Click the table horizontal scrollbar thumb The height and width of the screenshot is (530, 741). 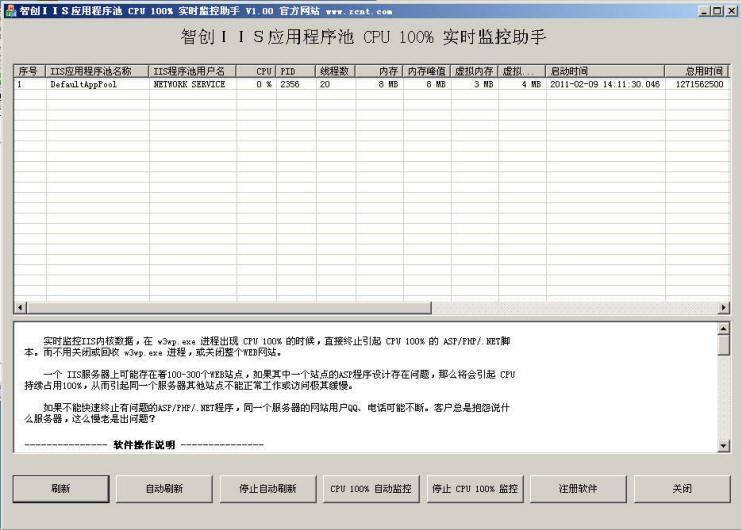pos(229,308)
